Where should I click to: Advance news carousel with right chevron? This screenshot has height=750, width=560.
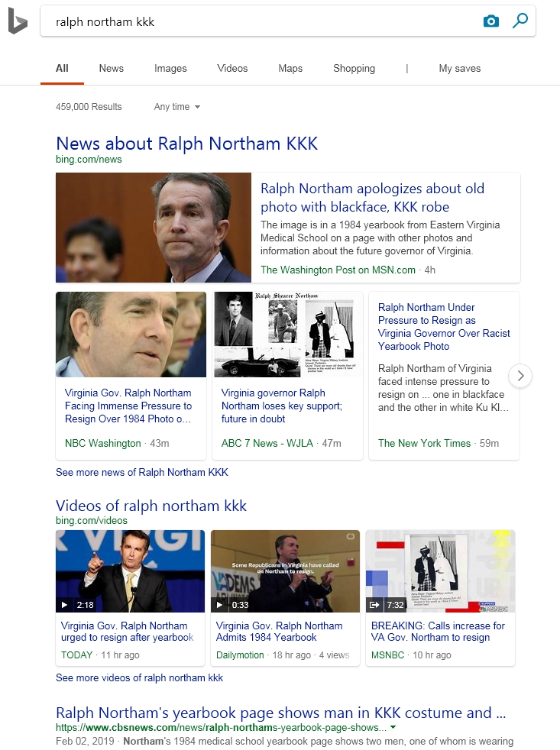point(521,376)
